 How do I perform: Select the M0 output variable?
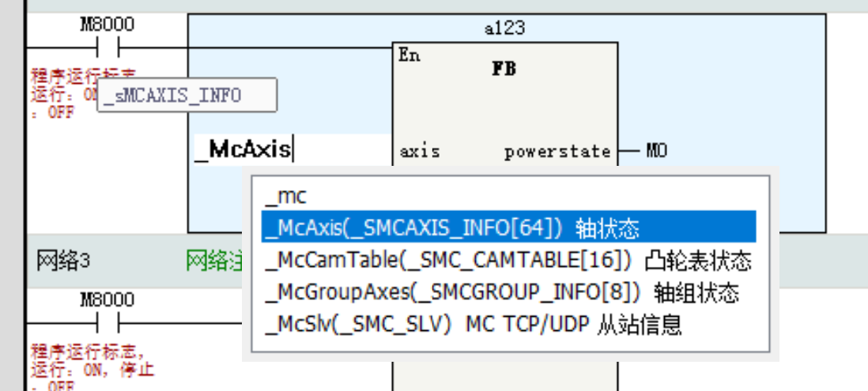click(x=656, y=150)
